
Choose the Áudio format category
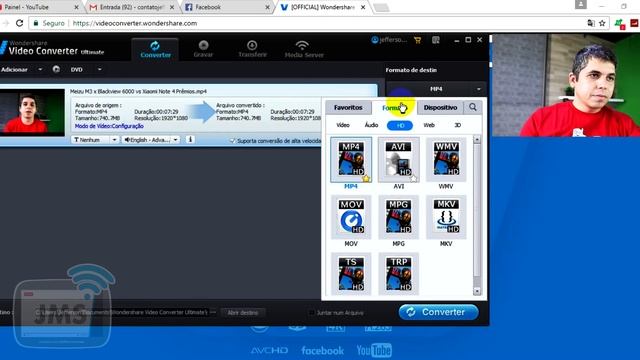pyautogui.click(x=371, y=125)
